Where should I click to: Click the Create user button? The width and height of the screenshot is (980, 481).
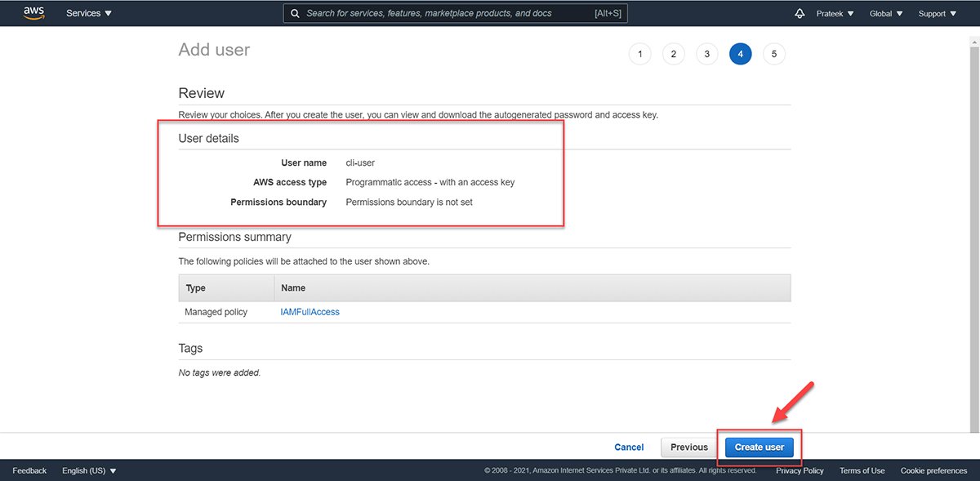pos(759,447)
